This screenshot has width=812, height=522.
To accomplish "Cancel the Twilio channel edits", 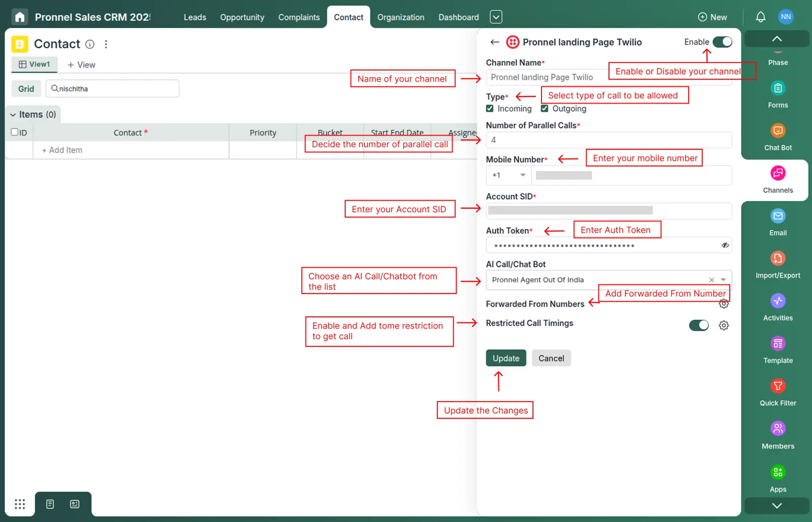I will pos(551,358).
